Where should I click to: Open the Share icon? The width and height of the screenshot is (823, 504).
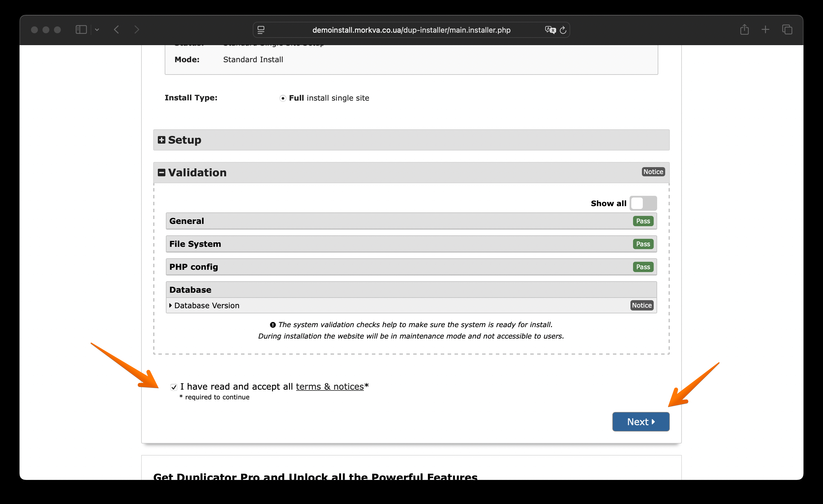point(744,30)
